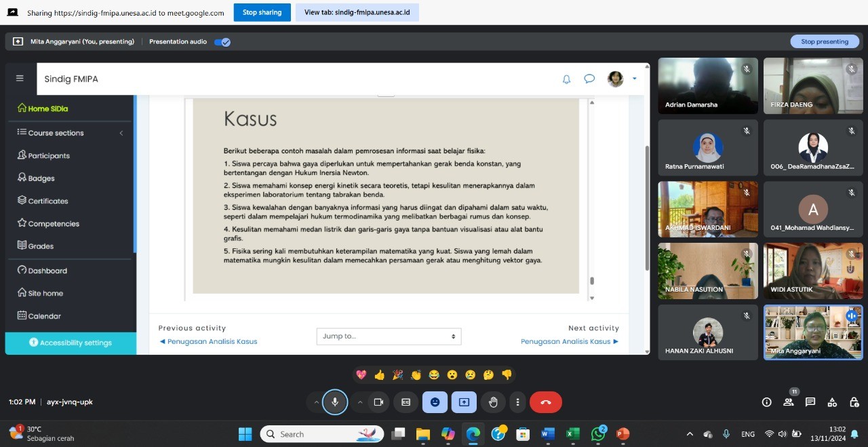This screenshot has width=868, height=447.
Task: Show the people list icon
Action: point(788,402)
